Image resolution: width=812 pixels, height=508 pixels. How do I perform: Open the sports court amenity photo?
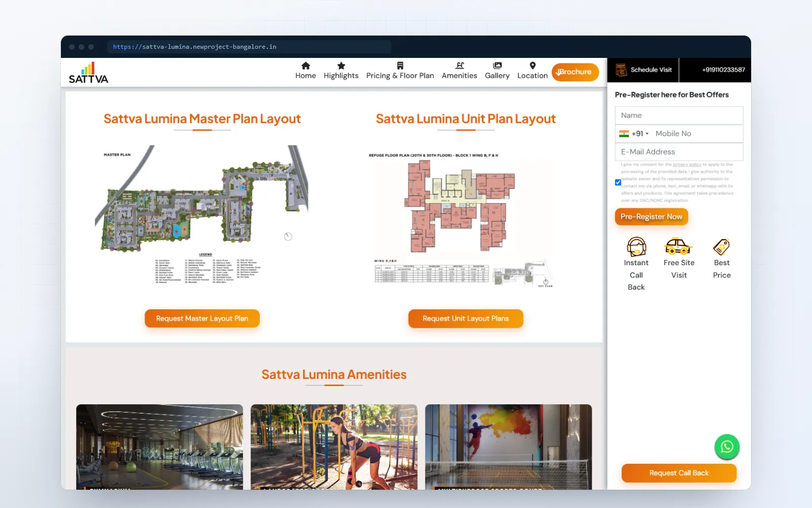[509, 447]
